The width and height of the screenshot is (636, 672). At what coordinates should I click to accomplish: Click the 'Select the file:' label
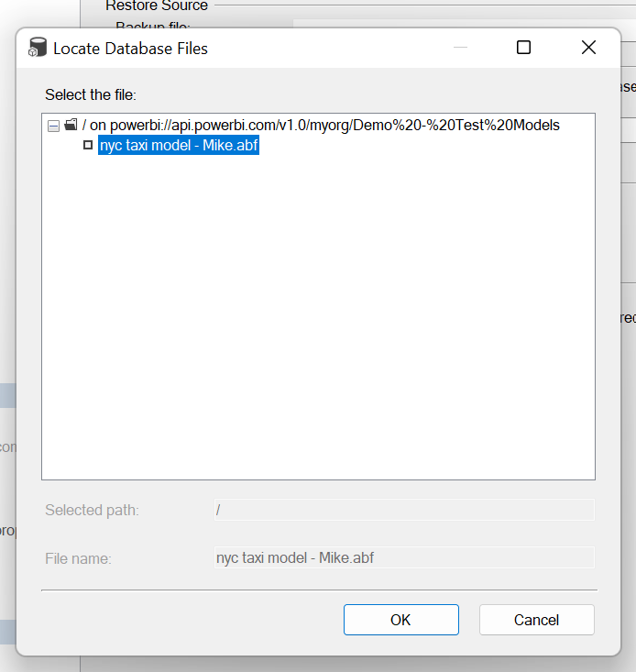click(x=91, y=94)
